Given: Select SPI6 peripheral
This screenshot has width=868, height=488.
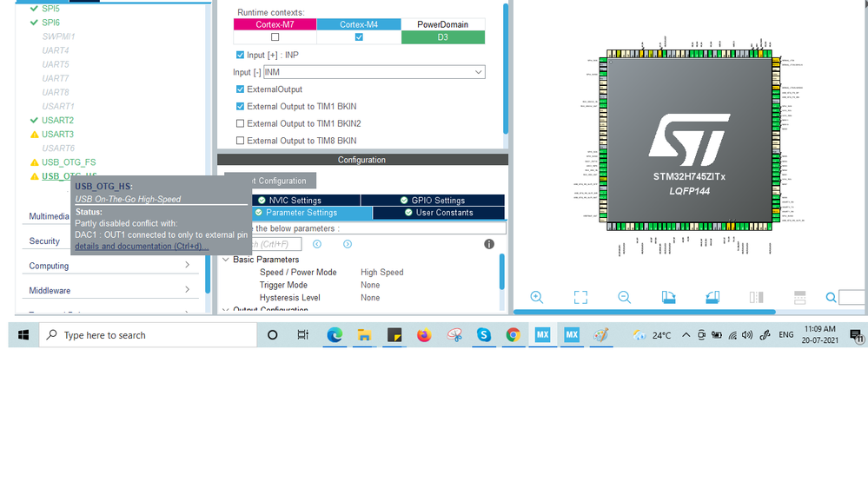Looking at the screenshot, I should click(x=50, y=22).
